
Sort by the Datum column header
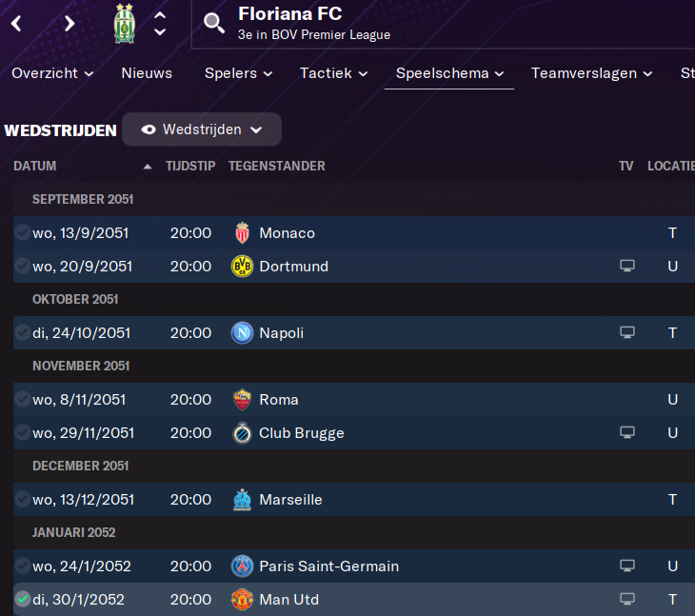click(x=35, y=166)
